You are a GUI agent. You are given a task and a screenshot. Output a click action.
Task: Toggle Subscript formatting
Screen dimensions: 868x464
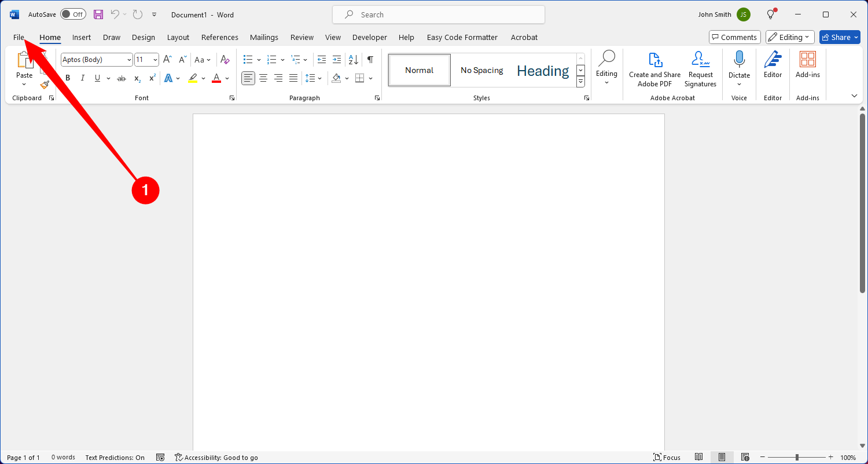tap(137, 78)
